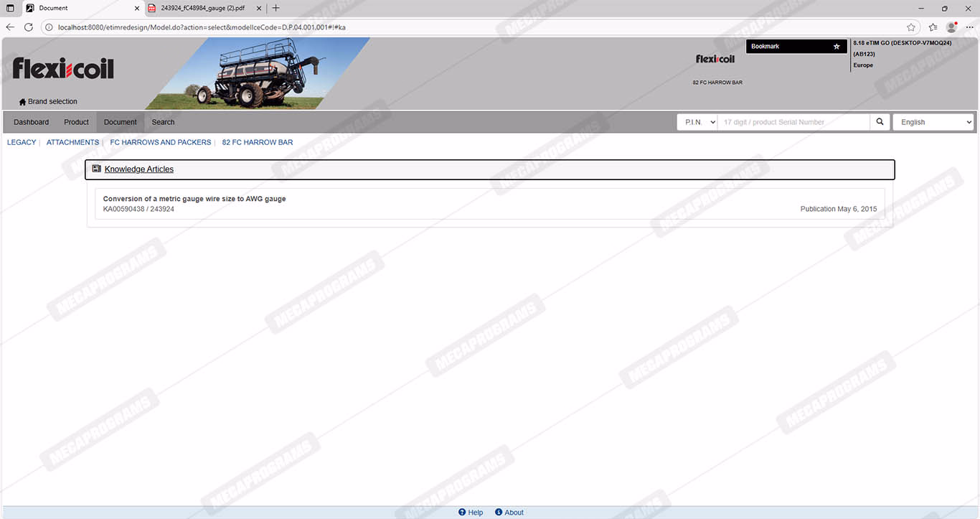
Task: Expand the P.I.N. search type dropdown
Action: 697,122
